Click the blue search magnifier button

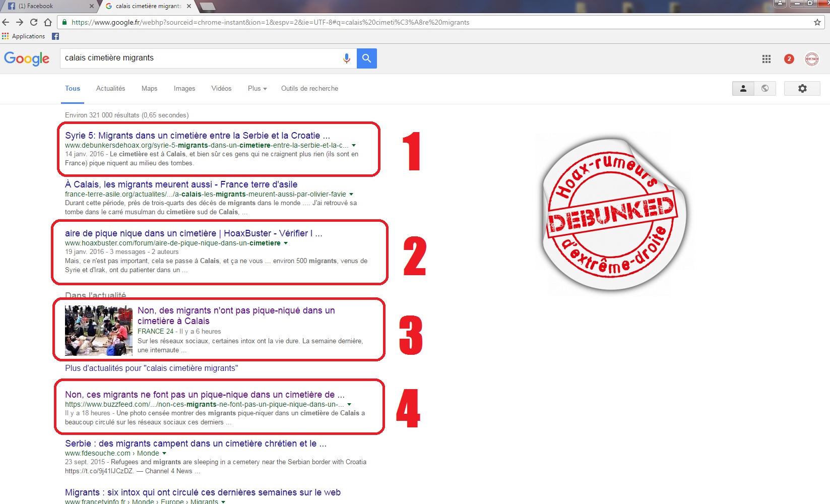coord(367,58)
